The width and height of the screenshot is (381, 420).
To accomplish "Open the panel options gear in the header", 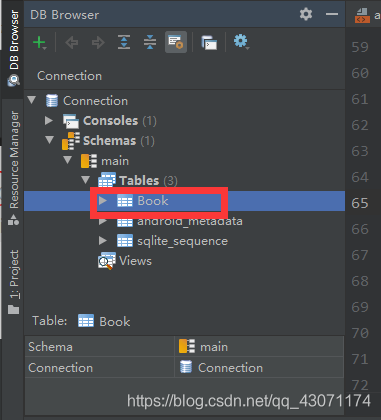I will click(x=306, y=14).
